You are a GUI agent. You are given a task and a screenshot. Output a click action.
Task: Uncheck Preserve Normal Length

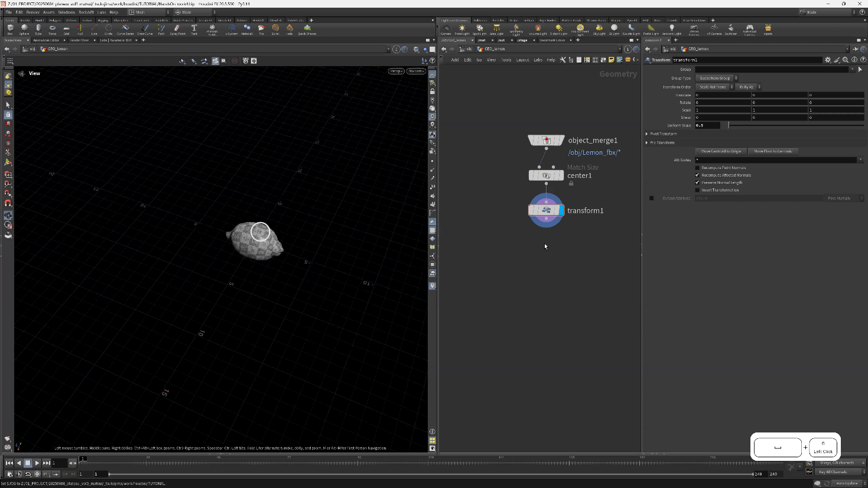(697, 183)
